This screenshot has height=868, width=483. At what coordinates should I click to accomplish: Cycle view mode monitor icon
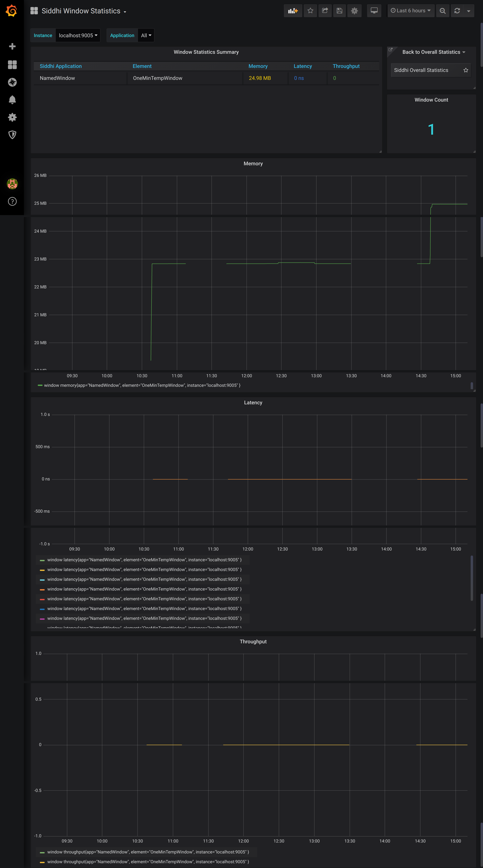pos(374,11)
